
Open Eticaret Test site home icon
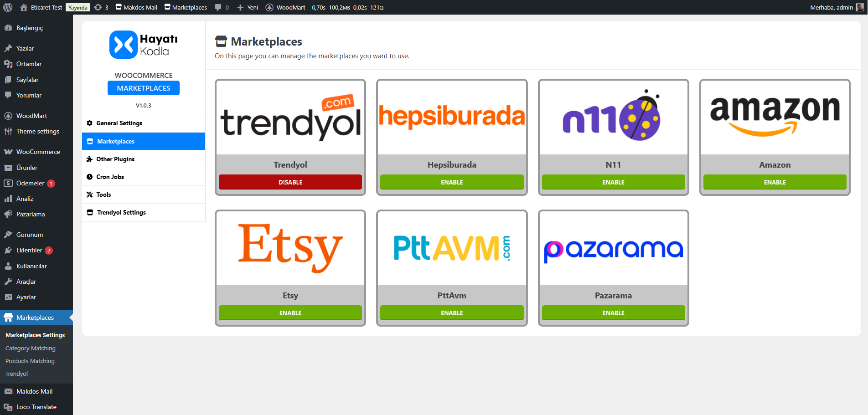click(24, 7)
